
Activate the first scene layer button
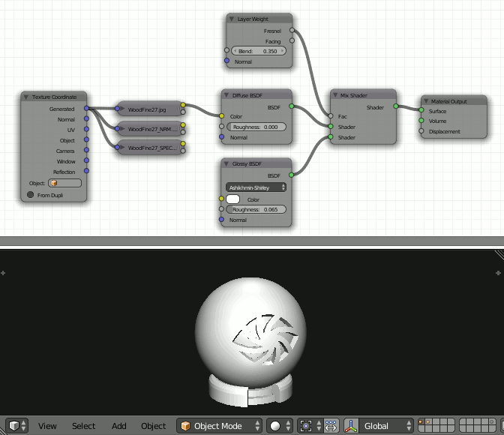[421, 421]
